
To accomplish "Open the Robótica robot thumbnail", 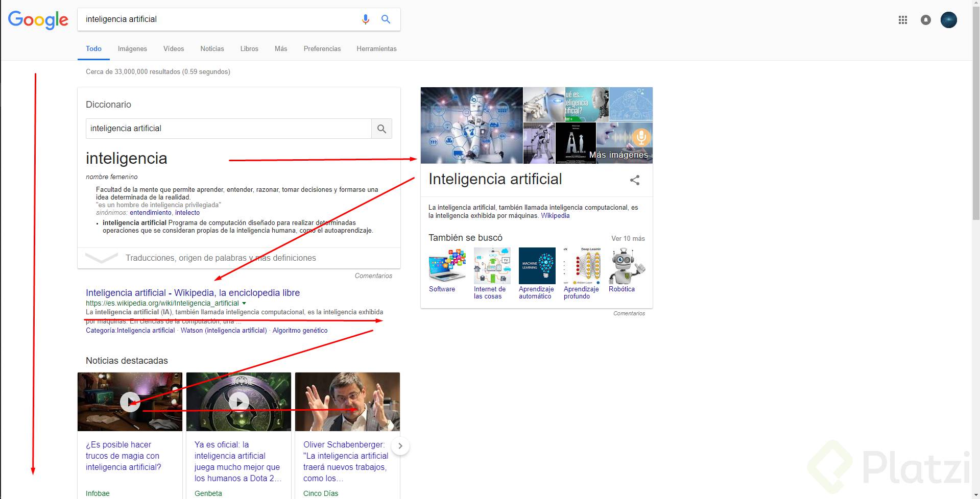I will (x=627, y=266).
